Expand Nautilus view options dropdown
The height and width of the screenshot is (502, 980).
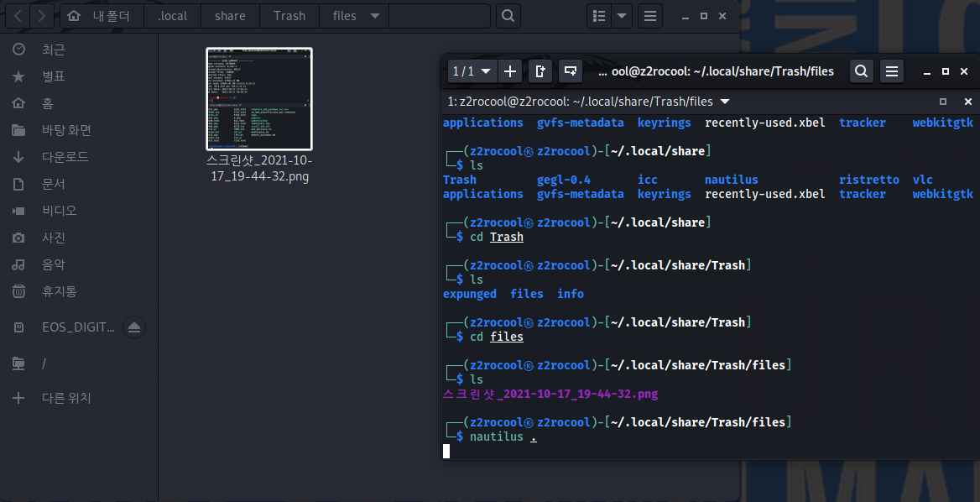[622, 16]
